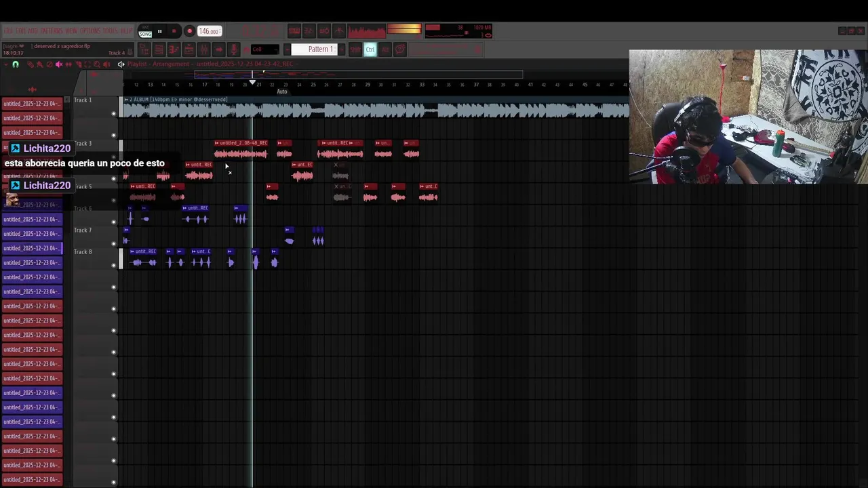Toggle the highlighted Ctrl key button
The image size is (868, 488).
click(370, 49)
